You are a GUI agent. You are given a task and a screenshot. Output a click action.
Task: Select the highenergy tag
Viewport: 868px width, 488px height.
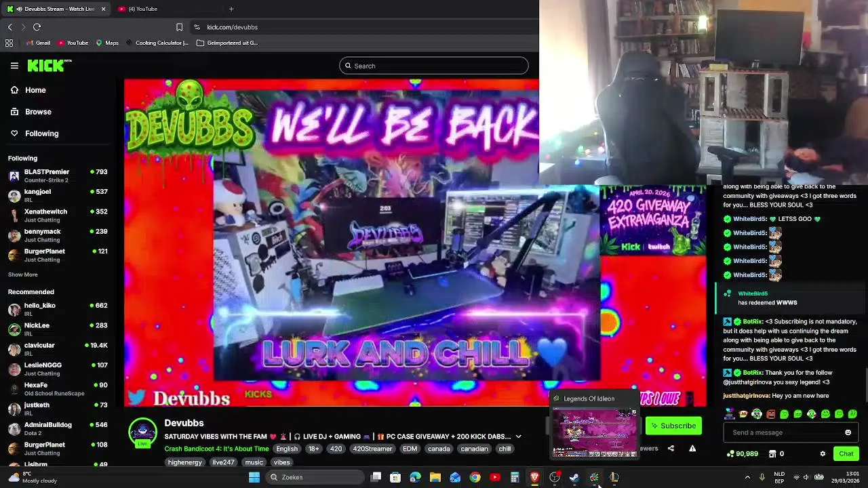pyautogui.click(x=185, y=462)
